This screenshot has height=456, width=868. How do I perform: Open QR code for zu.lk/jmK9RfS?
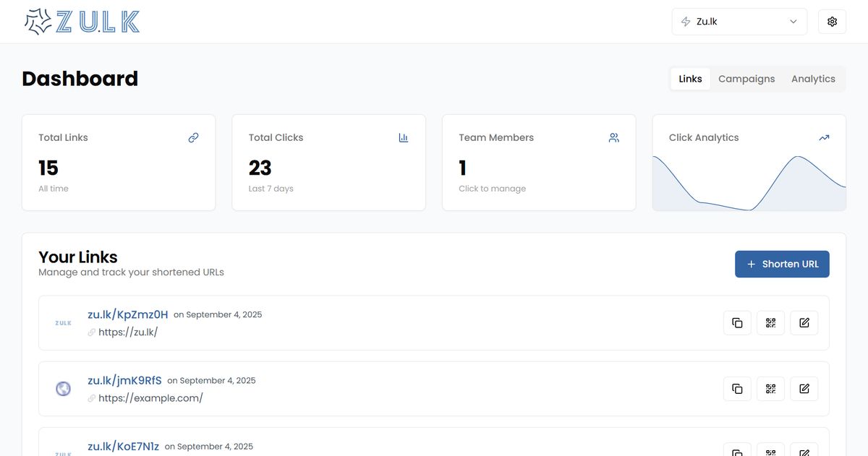(x=770, y=389)
